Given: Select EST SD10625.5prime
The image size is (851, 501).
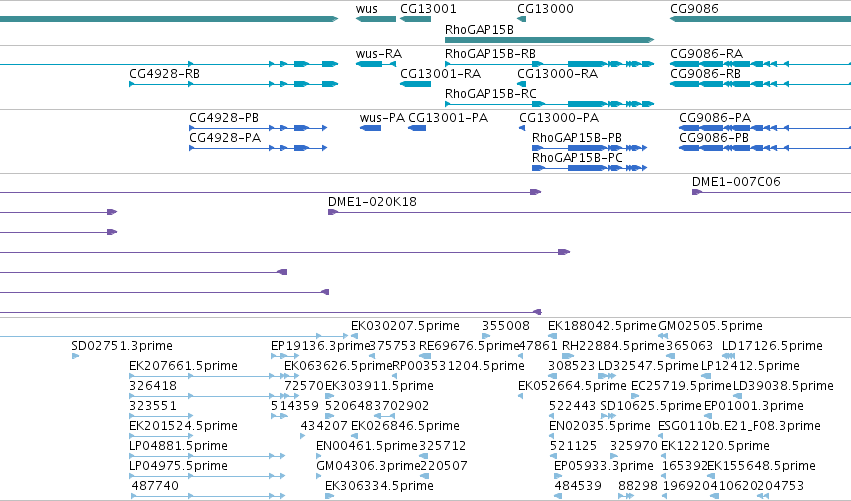Looking at the screenshot, I should point(651,406).
